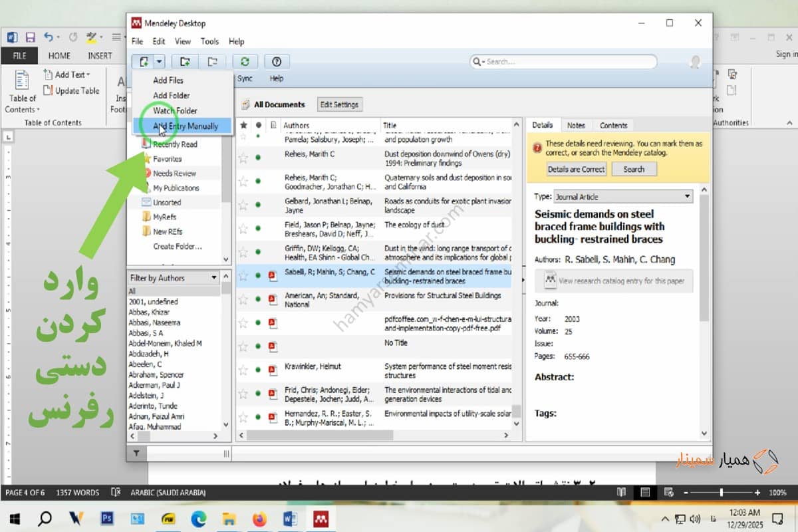Select author Ackerman, Paul J in filter
Viewport: 798px width, 532px height.
point(154,385)
